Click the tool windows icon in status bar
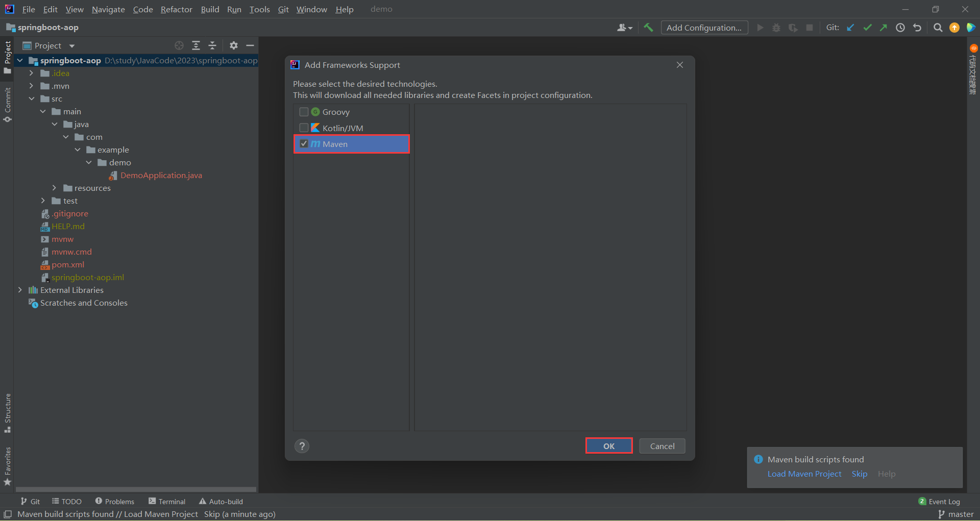 coord(8,514)
